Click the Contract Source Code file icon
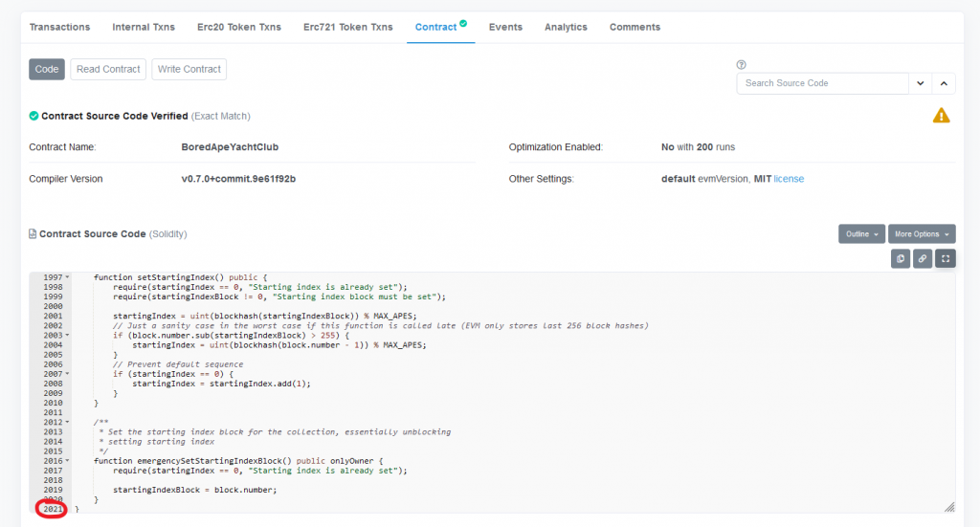This screenshot has width=980, height=527. (x=33, y=233)
